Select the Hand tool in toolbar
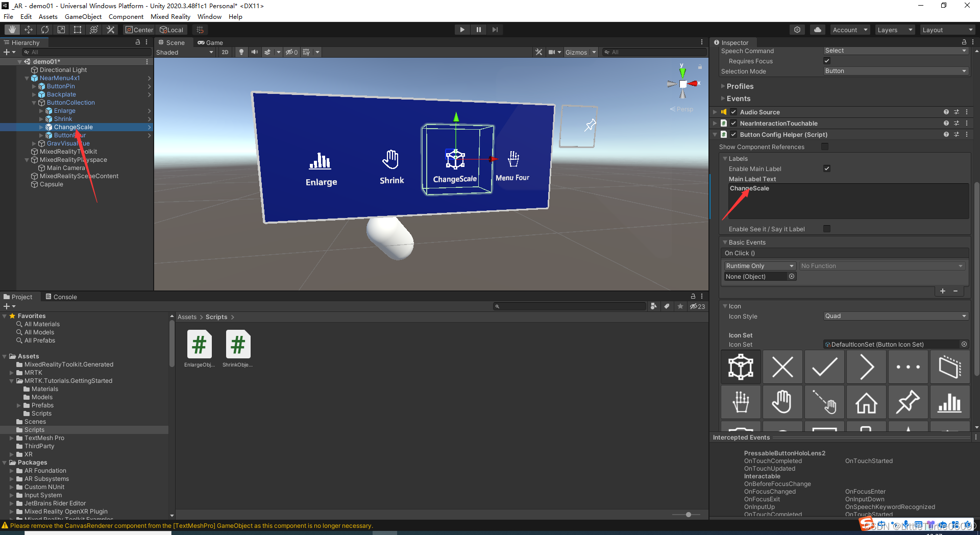The height and width of the screenshot is (535, 980). (x=12, y=30)
